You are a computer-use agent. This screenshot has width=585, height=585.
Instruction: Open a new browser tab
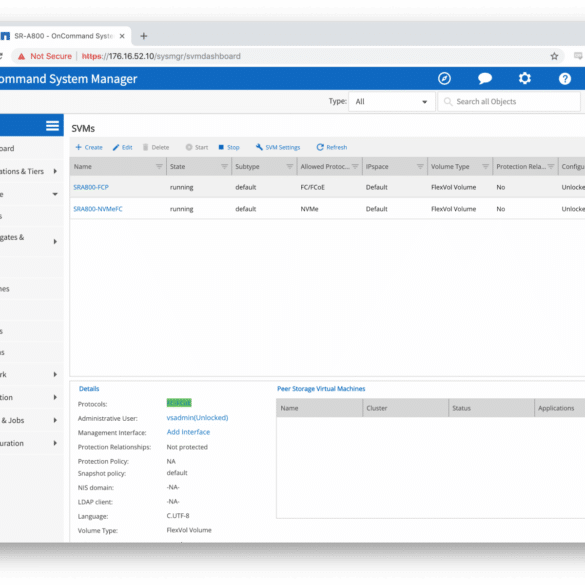click(x=144, y=36)
